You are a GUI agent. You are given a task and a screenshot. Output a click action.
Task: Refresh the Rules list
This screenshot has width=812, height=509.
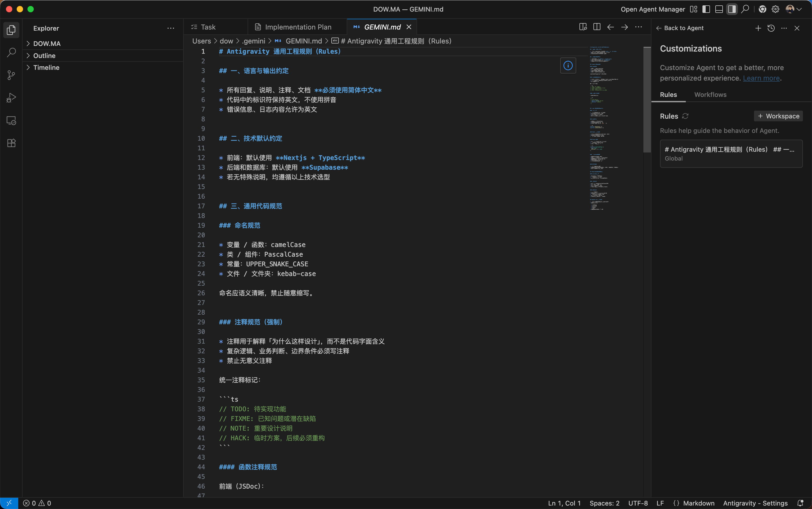[x=685, y=116]
